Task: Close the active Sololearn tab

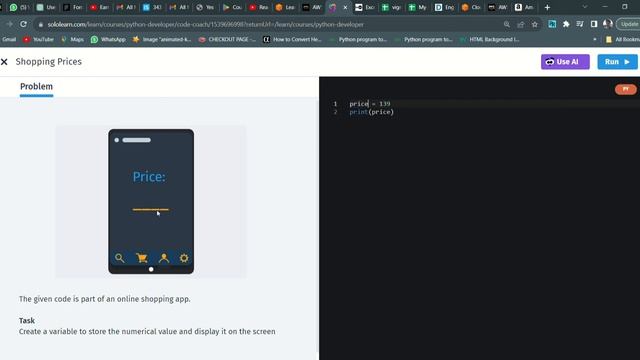Action: click(x=345, y=7)
